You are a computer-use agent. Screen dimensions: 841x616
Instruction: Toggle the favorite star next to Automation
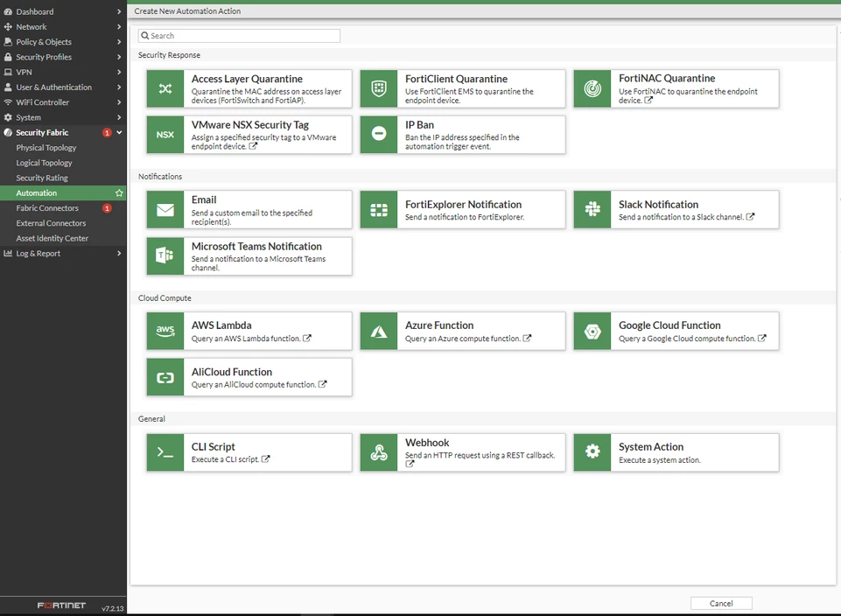(x=119, y=193)
